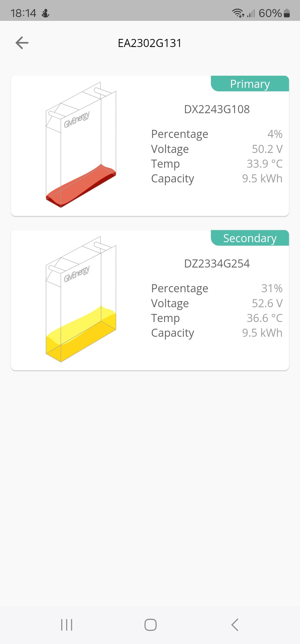Viewport: 300px width, 644px height.
Task: Tap the Android home button
Action: [x=151, y=625]
